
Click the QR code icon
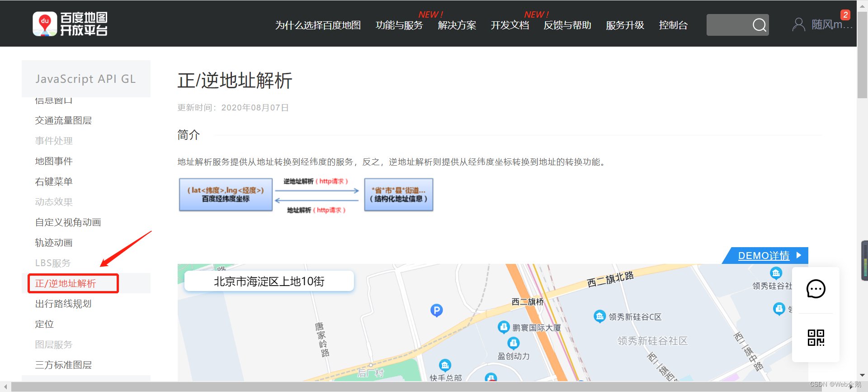pos(816,338)
